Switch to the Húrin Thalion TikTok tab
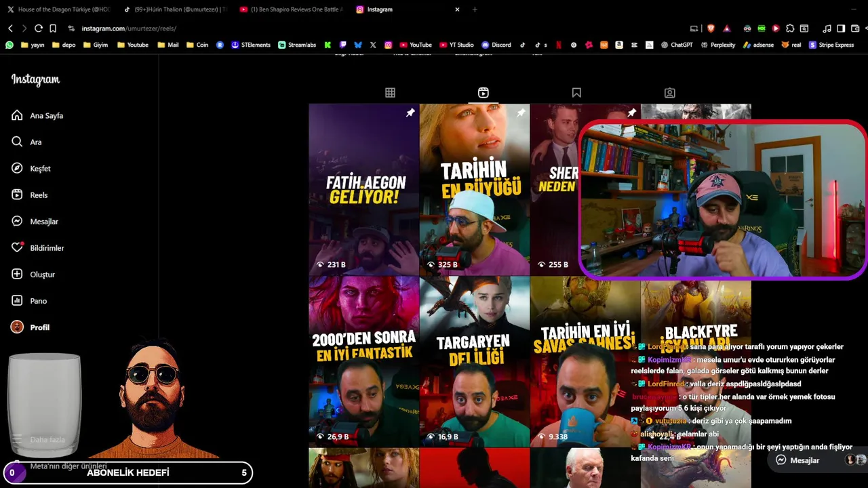 pyautogui.click(x=174, y=9)
